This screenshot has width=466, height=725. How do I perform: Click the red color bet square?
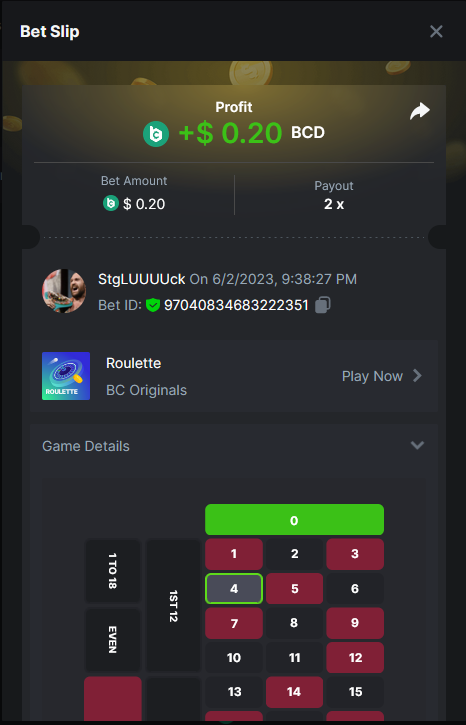(112, 700)
